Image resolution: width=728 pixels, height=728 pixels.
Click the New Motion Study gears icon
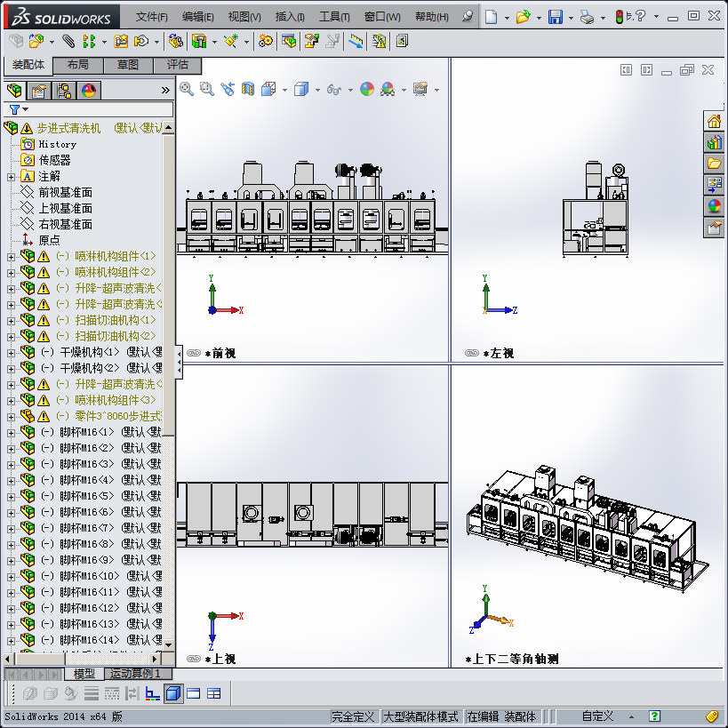pyautogui.click(x=266, y=41)
